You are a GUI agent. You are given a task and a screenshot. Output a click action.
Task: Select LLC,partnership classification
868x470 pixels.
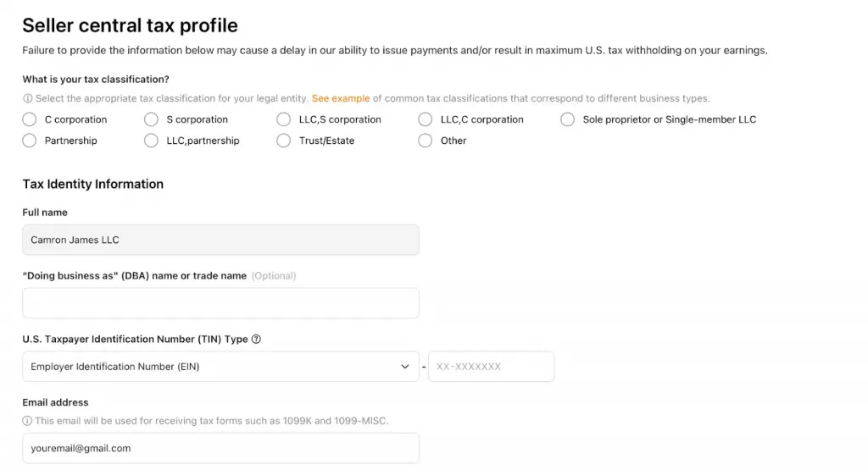pos(151,141)
